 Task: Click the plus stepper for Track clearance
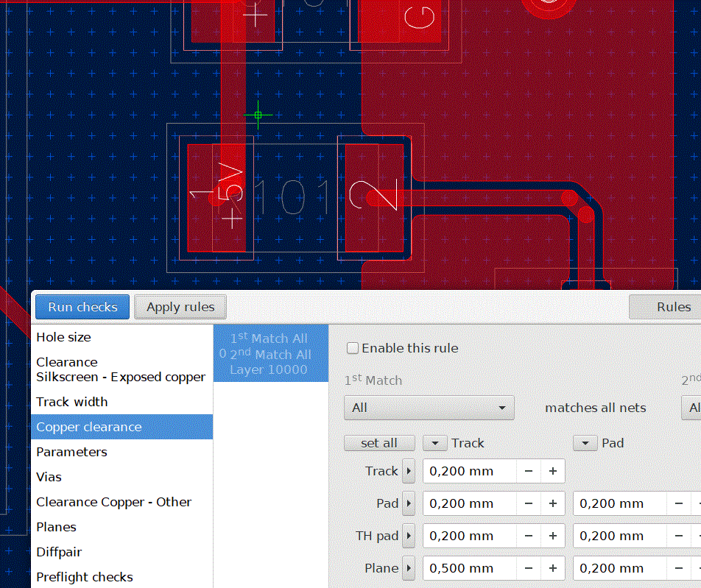(552, 471)
